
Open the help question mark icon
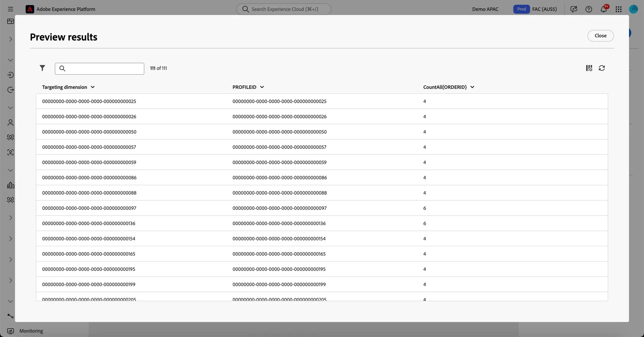point(589,9)
